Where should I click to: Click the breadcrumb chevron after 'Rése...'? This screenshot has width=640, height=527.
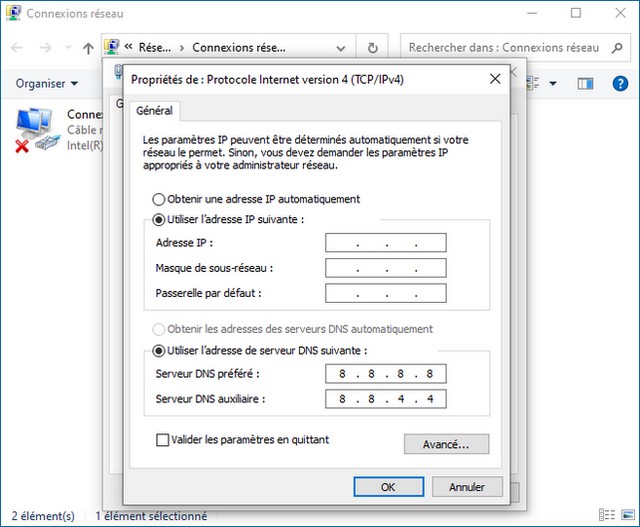coord(182,48)
